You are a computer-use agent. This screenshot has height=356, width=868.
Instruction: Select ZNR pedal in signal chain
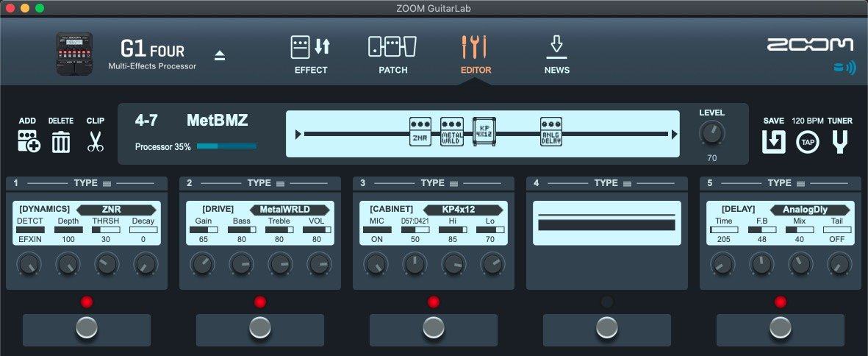420,132
